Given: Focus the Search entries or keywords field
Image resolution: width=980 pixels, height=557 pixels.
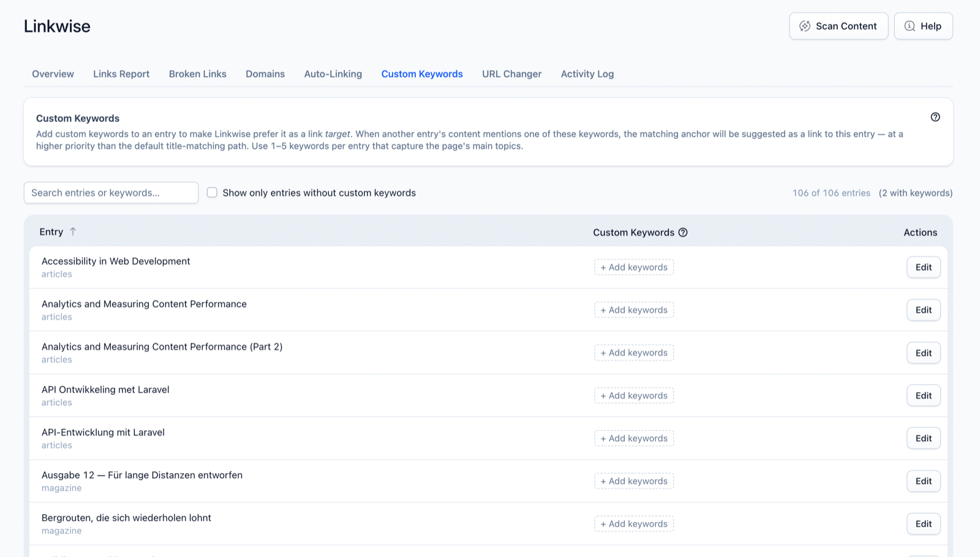Looking at the screenshot, I should click(x=111, y=192).
